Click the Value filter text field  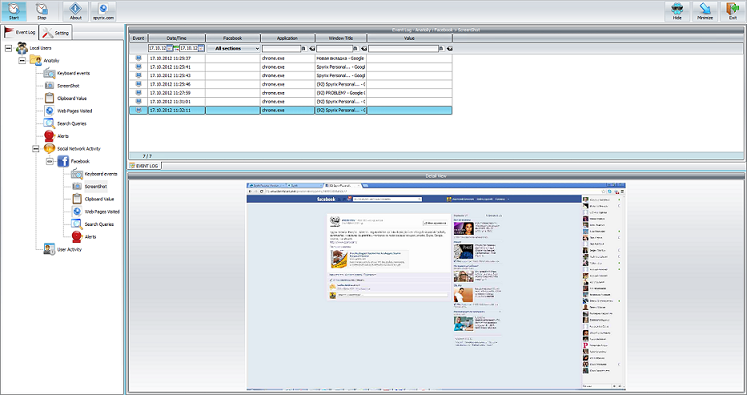[x=403, y=49]
